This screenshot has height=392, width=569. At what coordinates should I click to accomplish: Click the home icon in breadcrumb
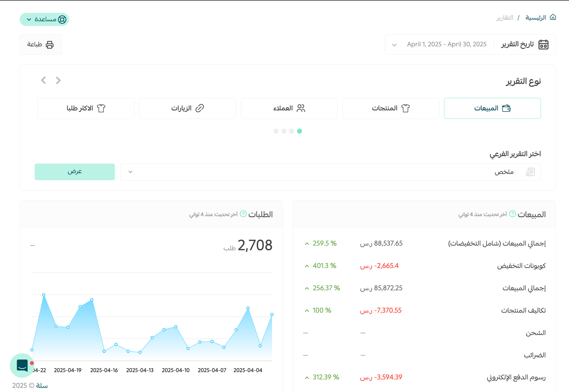553,17
